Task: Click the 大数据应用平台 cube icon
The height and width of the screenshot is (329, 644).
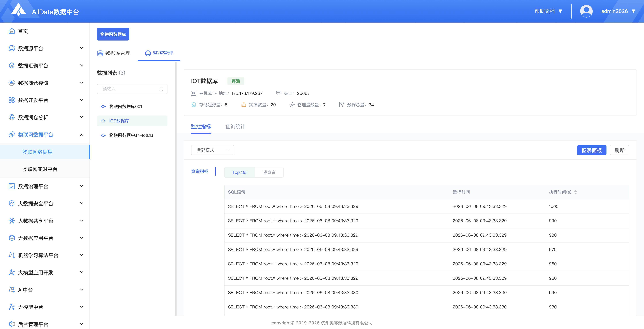Action: [x=11, y=238]
